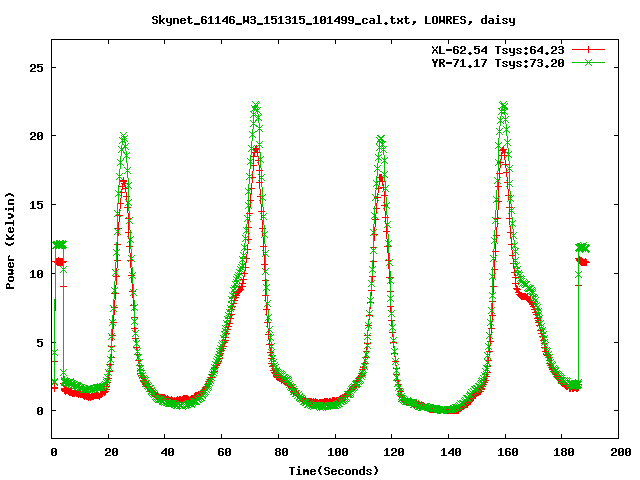Click the first green peak near 25 seconds
The width and height of the screenshot is (640, 480).
point(124,137)
